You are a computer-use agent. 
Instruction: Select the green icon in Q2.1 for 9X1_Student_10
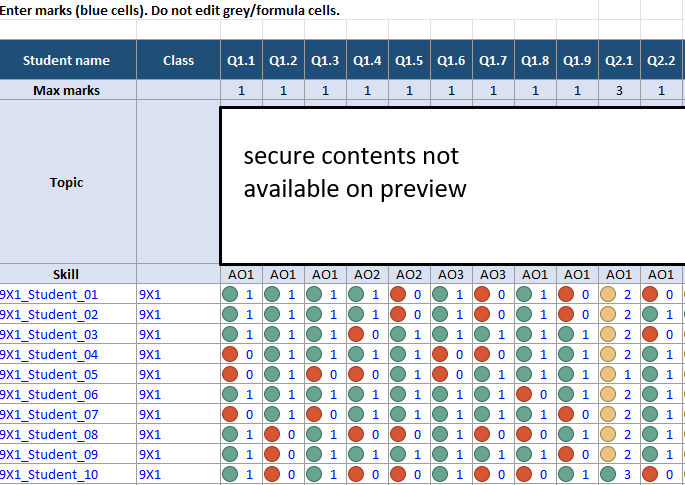click(608, 474)
